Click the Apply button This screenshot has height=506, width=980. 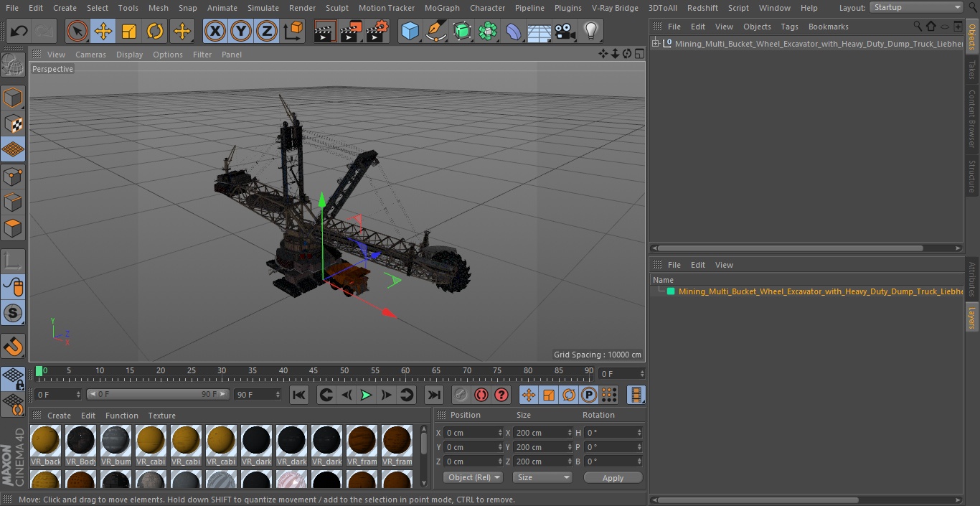pos(613,478)
